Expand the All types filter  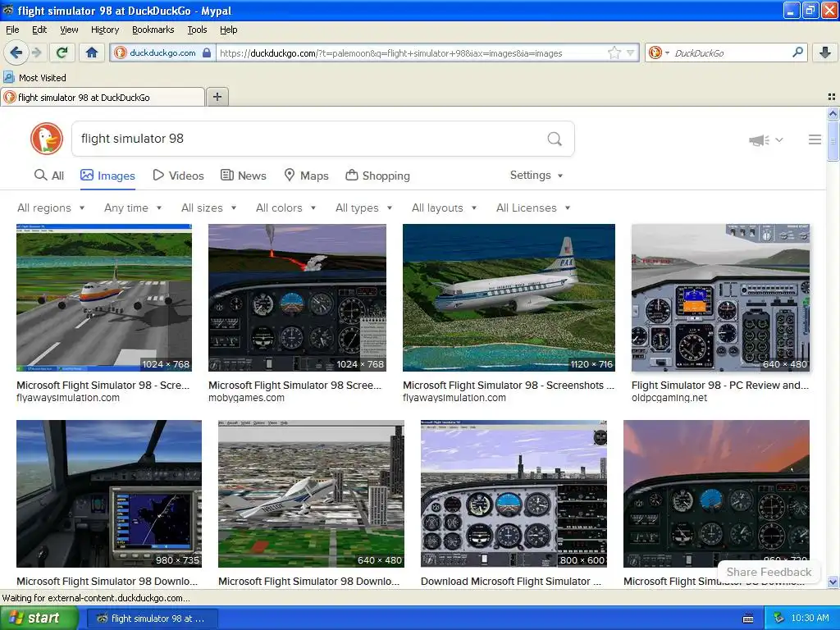363,208
